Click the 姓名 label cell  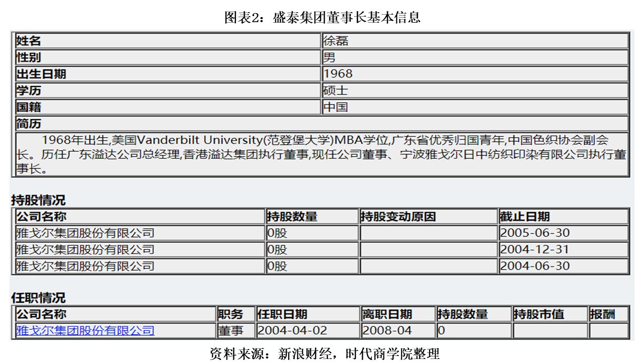169,41
